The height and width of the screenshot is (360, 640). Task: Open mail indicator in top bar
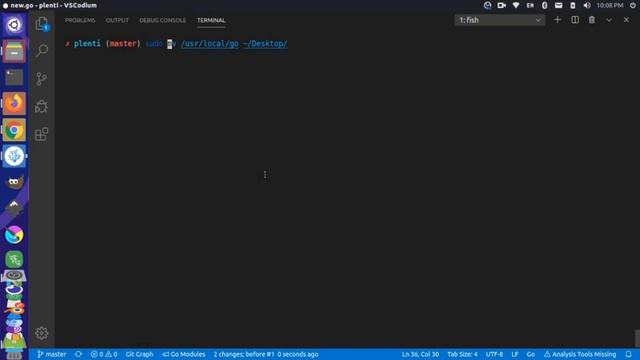pyautogui.click(x=558, y=5)
